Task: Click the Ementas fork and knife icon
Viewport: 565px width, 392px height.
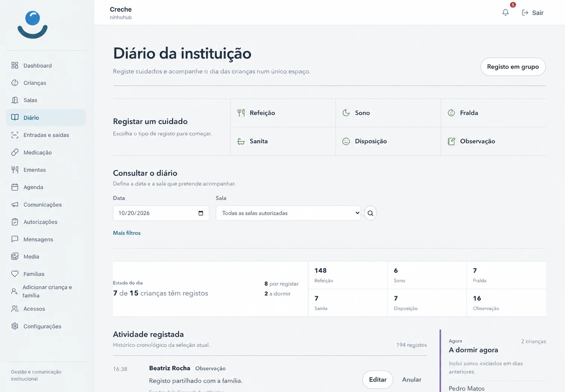Action: (15, 170)
